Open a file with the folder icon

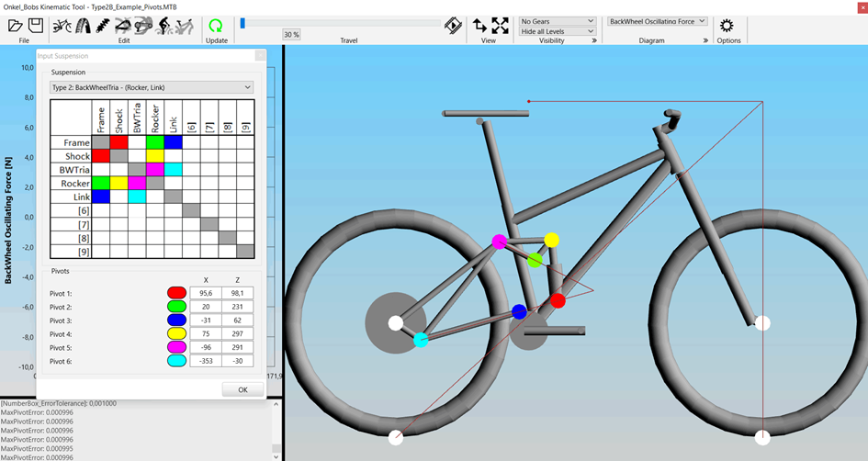[16, 26]
